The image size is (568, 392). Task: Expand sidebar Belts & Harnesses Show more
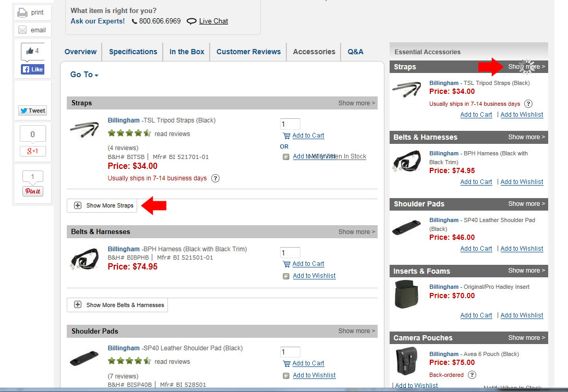[x=526, y=137]
